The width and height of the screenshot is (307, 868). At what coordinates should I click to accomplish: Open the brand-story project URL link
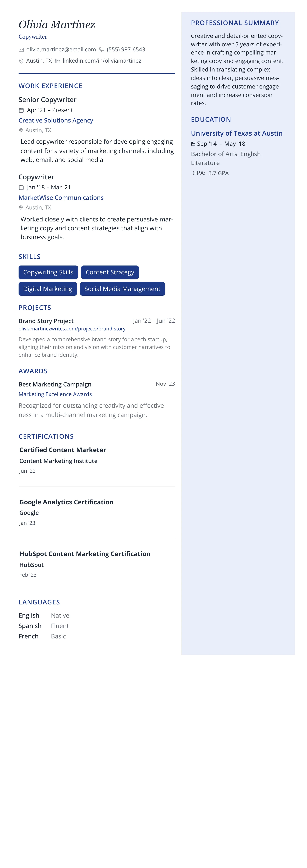point(72,328)
